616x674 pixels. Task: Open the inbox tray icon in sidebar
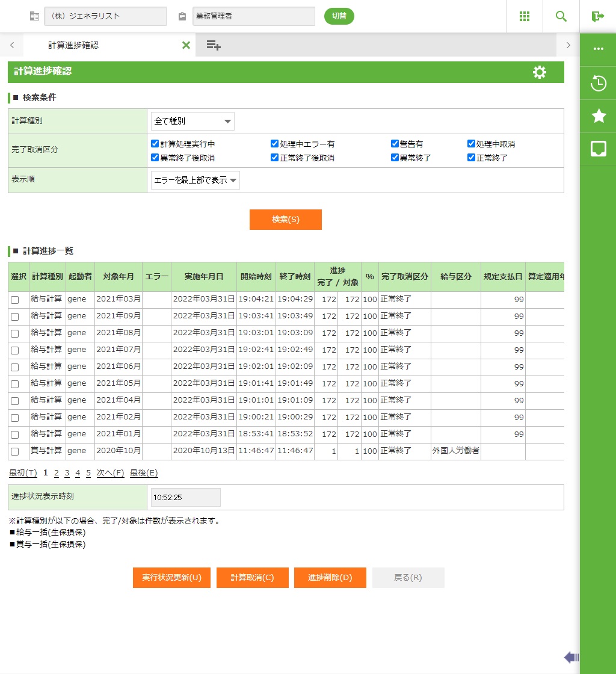tap(598, 149)
